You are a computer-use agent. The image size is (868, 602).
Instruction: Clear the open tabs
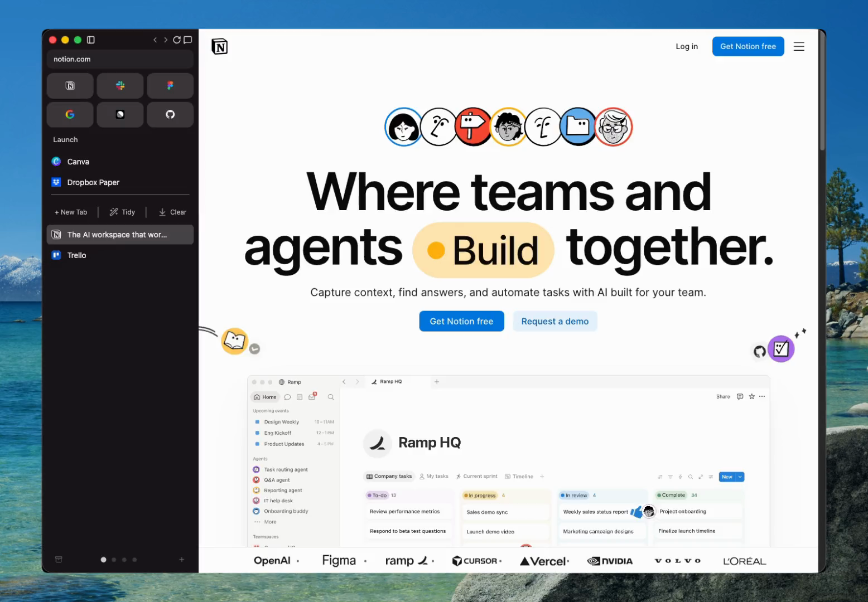point(172,212)
